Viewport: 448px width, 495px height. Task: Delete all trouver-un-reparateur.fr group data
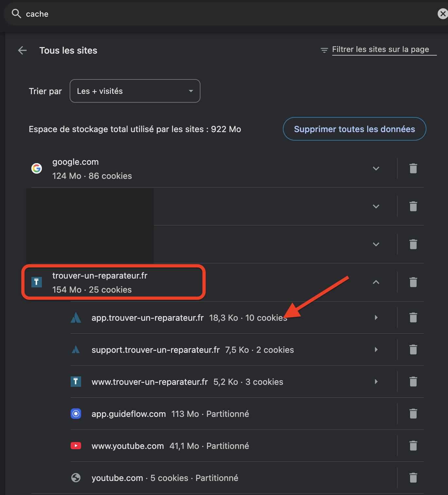click(x=413, y=282)
